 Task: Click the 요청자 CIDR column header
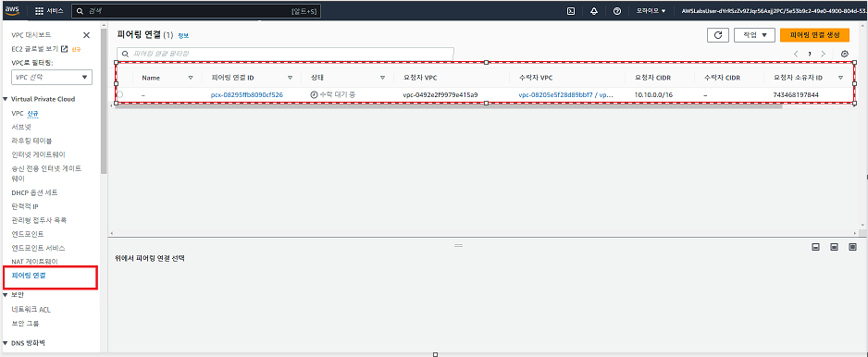coord(652,78)
